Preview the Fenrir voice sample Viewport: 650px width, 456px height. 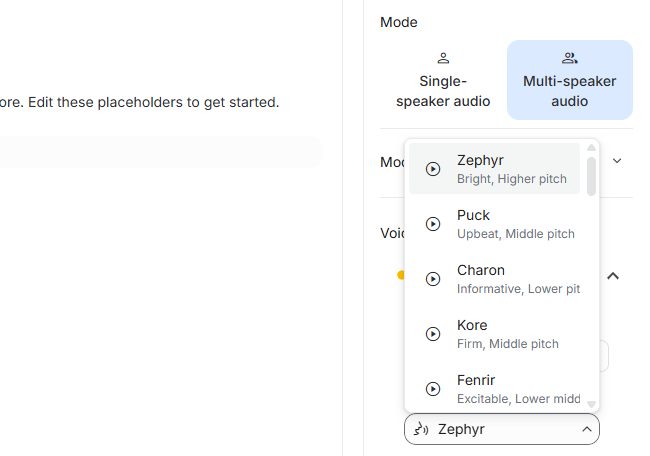(433, 389)
